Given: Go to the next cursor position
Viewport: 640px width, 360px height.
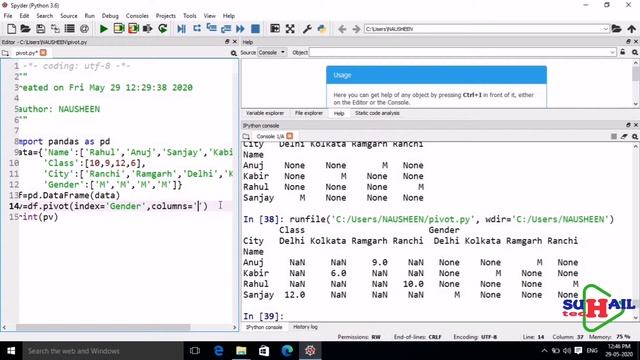Looking at the screenshot, I should tap(356, 29).
